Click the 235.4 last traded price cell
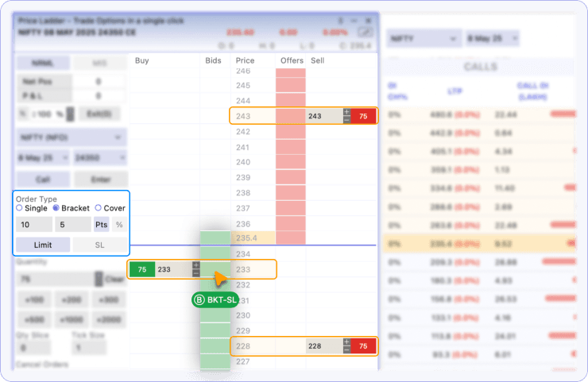 tap(253, 237)
